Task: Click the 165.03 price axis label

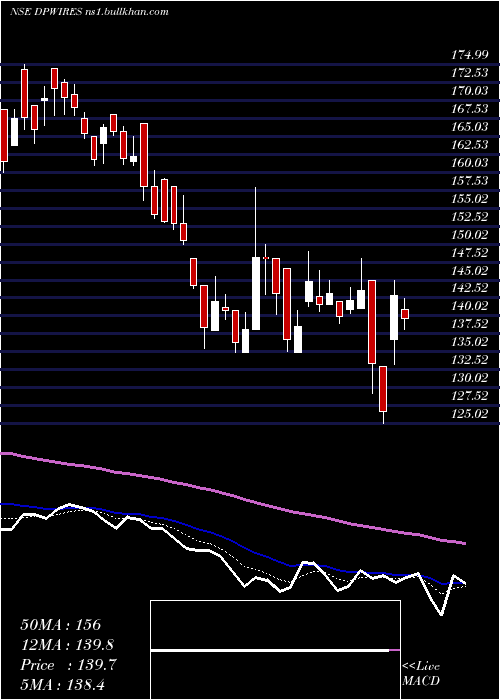Action: pos(470,127)
